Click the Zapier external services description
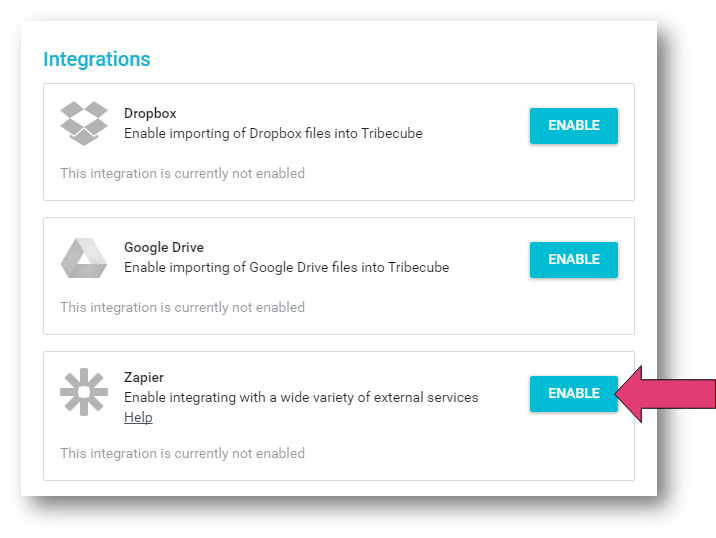Screen dimensions: 716x538 [301, 397]
